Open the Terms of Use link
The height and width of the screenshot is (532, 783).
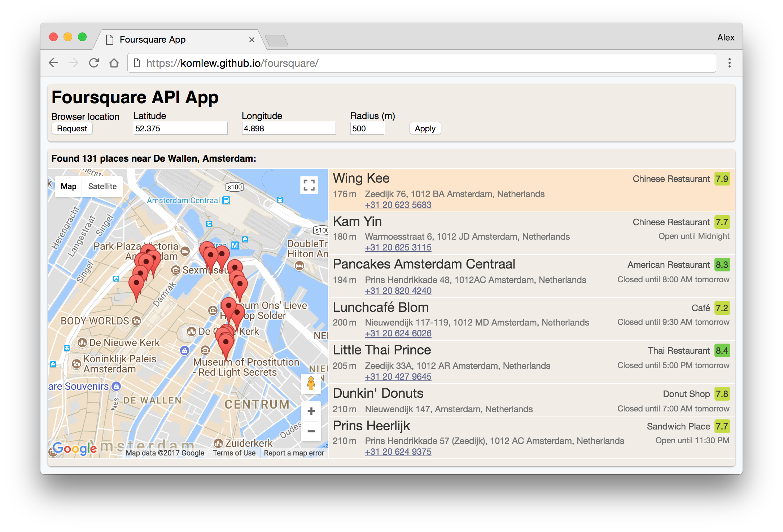click(x=234, y=453)
